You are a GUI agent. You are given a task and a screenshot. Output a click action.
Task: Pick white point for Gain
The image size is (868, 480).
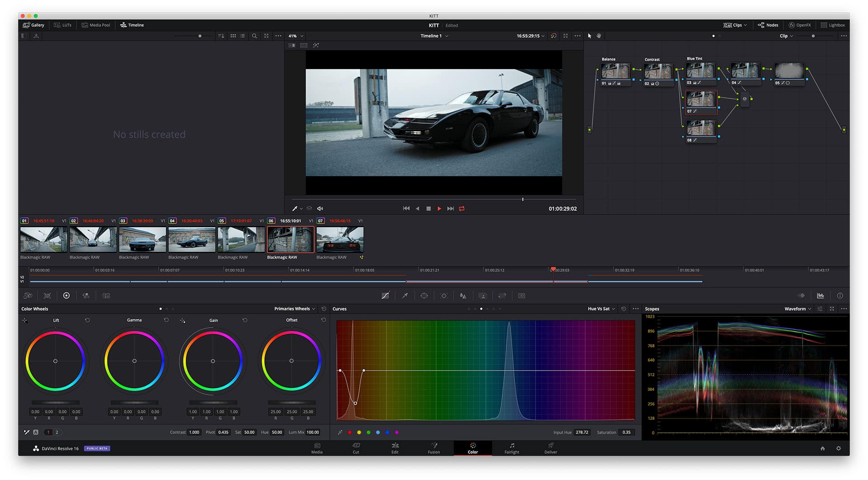coord(183,320)
